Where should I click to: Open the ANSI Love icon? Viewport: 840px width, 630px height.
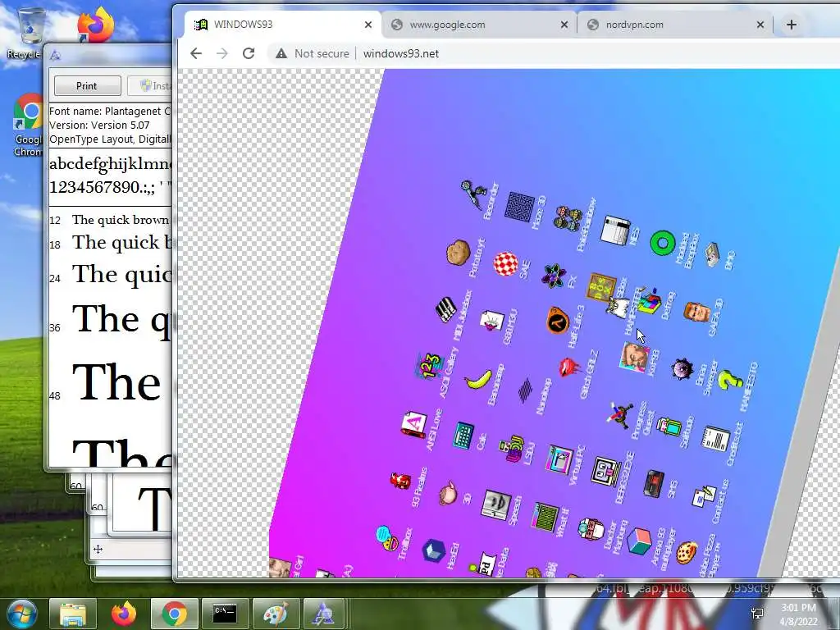414,426
